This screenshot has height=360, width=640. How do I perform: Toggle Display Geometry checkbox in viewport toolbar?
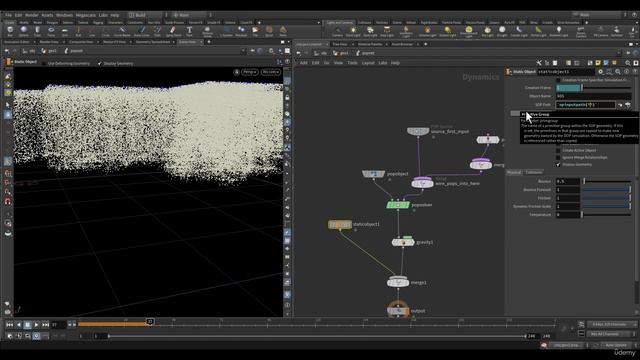[100, 64]
